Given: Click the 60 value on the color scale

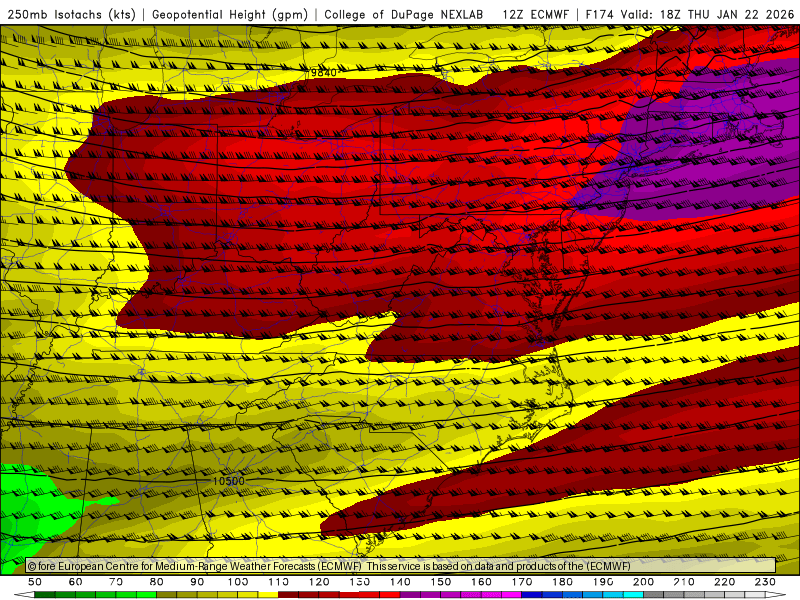Looking at the screenshot, I should (x=76, y=582).
